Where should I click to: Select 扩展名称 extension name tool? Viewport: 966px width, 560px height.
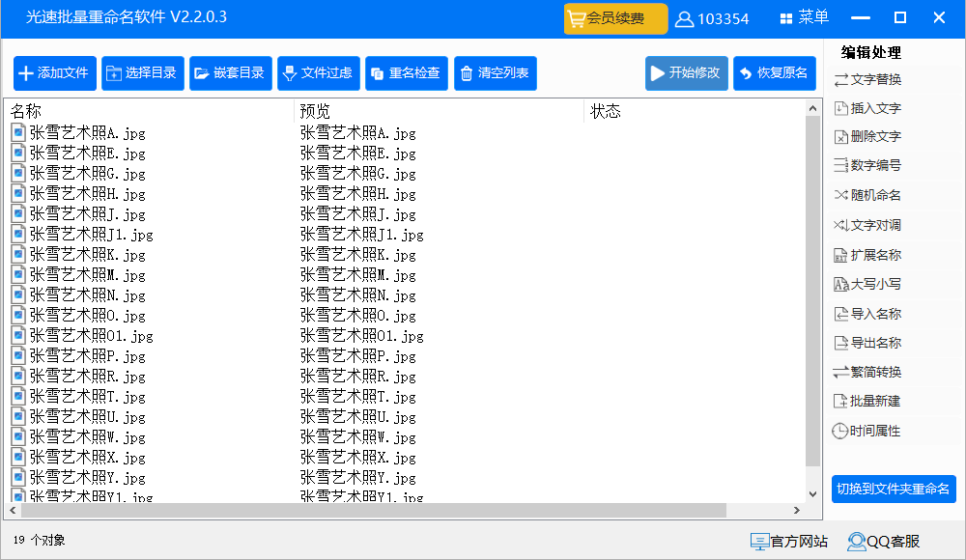coord(867,255)
